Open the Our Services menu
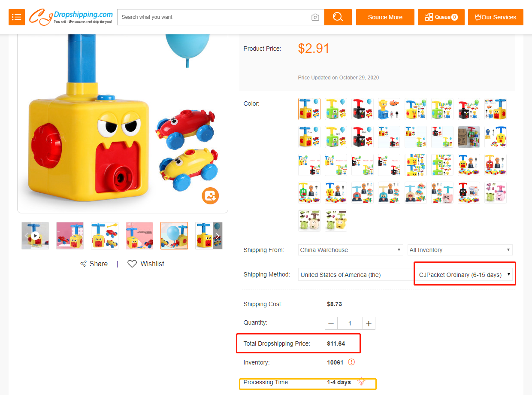The width and height of the screenshot is (532, 395). point(496,17)
